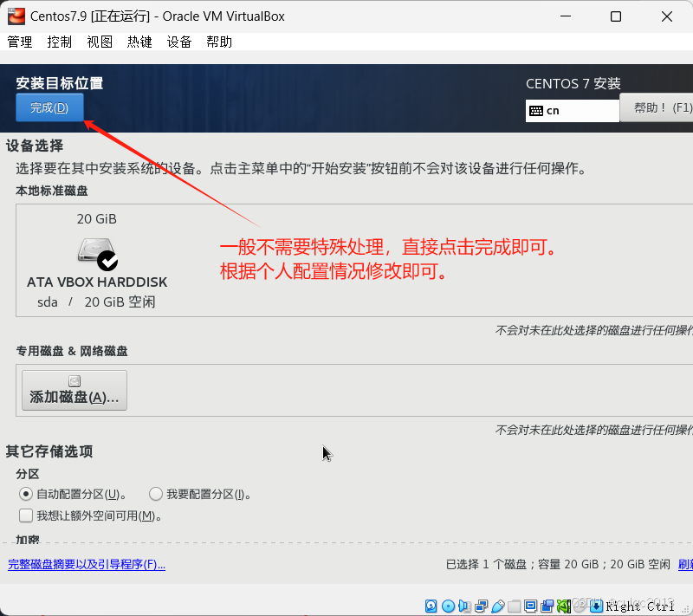Click the "分区" subsection label
The height and width of the screenshot is (616, 693).
point(28,474)
